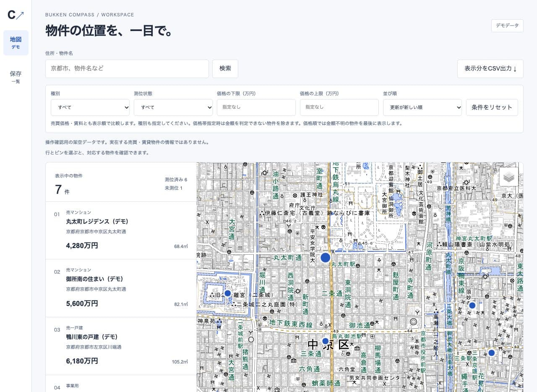Select 鴨川東の戸建（デモ） listing

[x=121, y=346]
